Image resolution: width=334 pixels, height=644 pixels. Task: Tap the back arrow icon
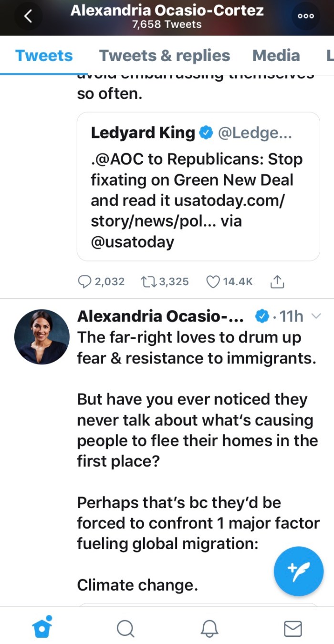[28, 16]
